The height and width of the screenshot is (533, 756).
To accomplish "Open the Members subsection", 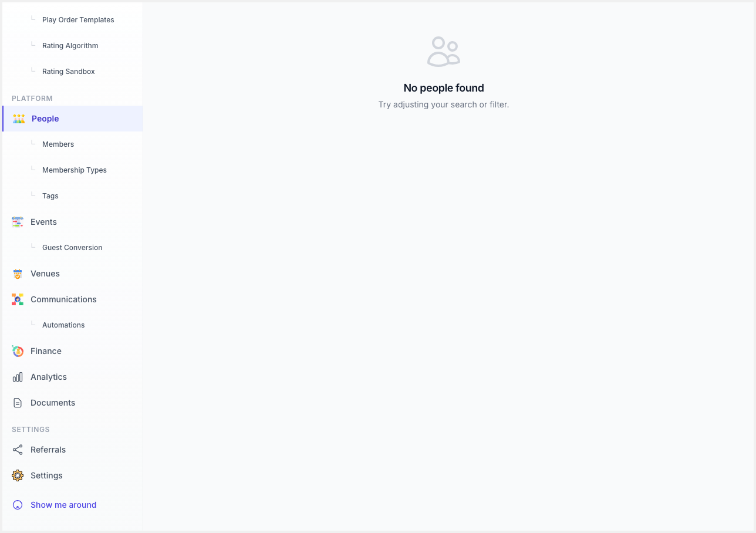I will coord(58,144).
